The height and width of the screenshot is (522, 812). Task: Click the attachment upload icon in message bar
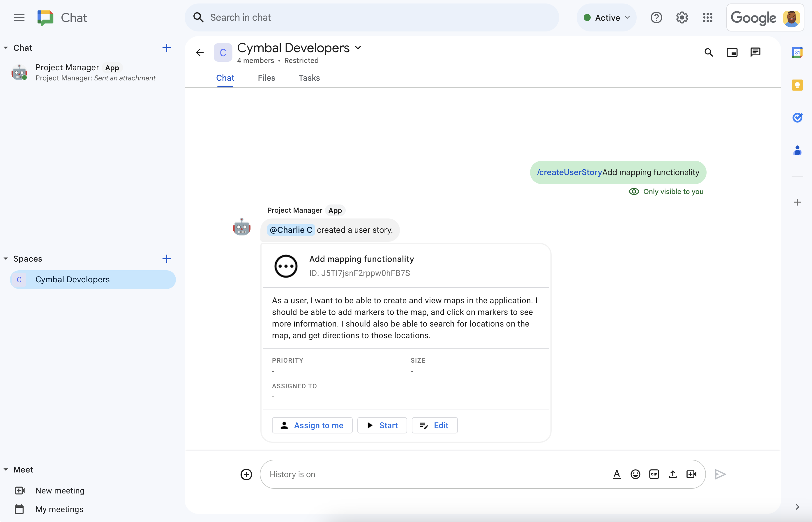point(673,473)
